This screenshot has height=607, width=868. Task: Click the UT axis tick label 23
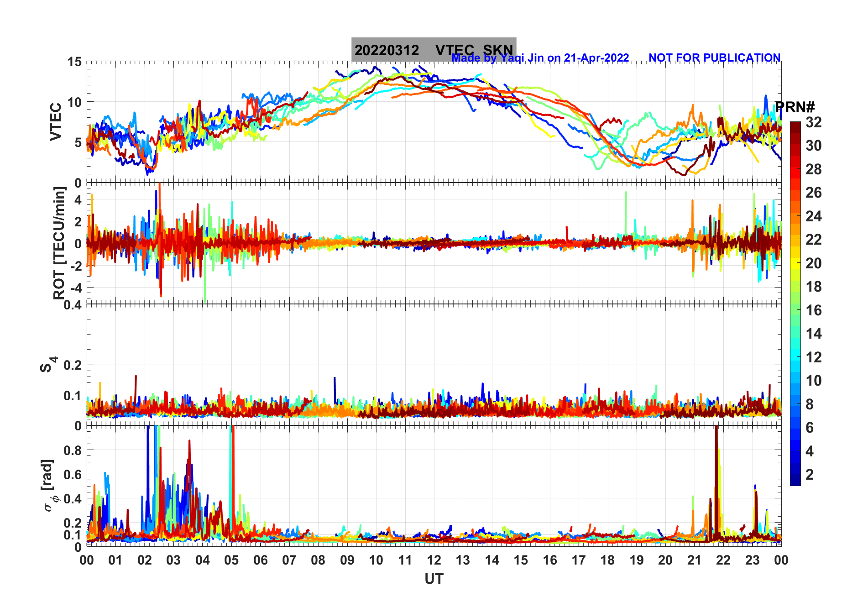[x=753, y=560]
